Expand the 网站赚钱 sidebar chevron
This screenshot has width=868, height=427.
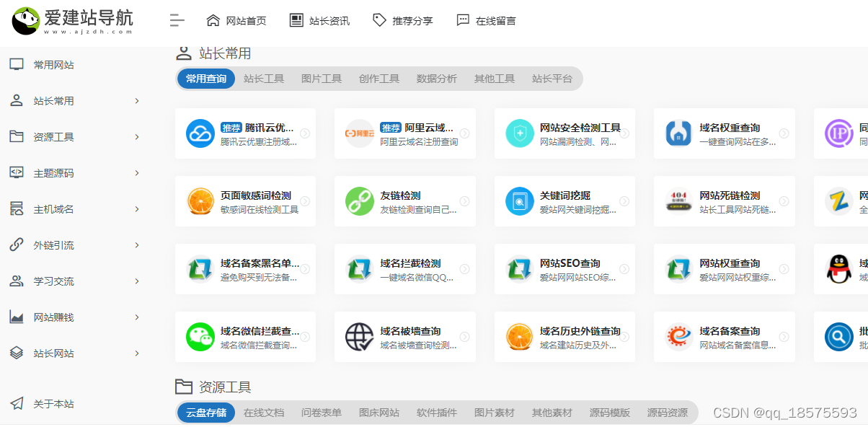tap(137, 317)
